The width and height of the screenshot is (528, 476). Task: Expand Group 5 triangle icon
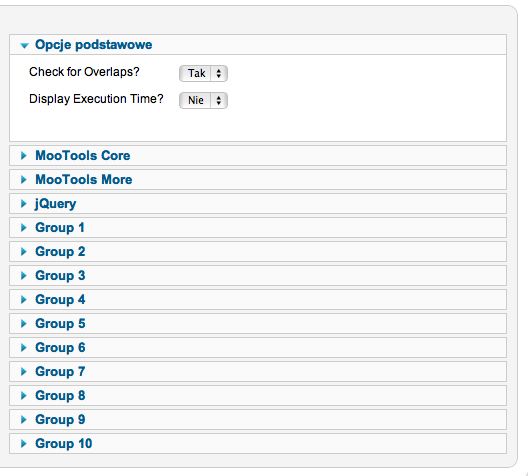coord(24,324)
